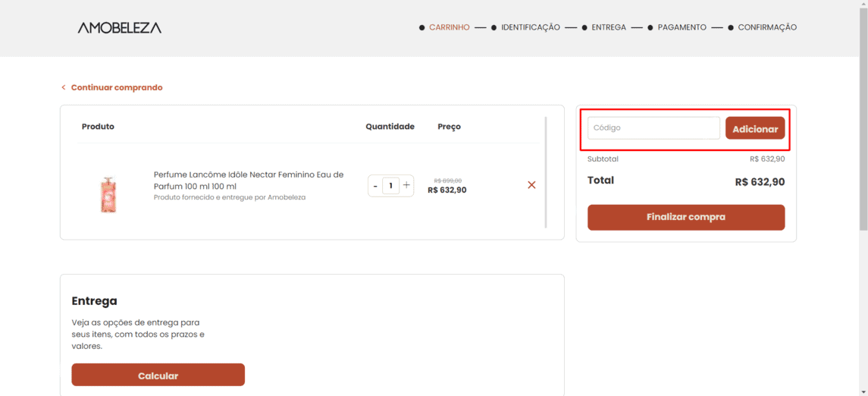Decrease perfume quantity with minus button
Viewport: 868px width, 396px height.
(x=375, y=186)
